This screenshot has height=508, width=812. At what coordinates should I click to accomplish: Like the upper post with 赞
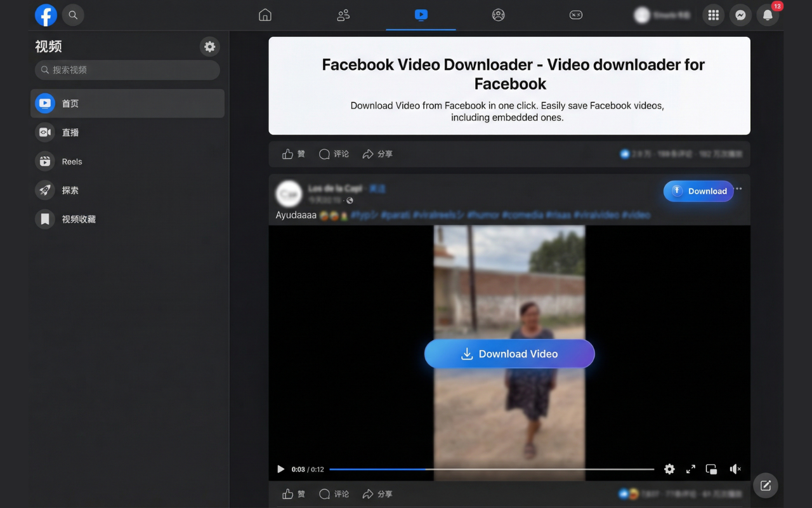click(x=294, y=154)
